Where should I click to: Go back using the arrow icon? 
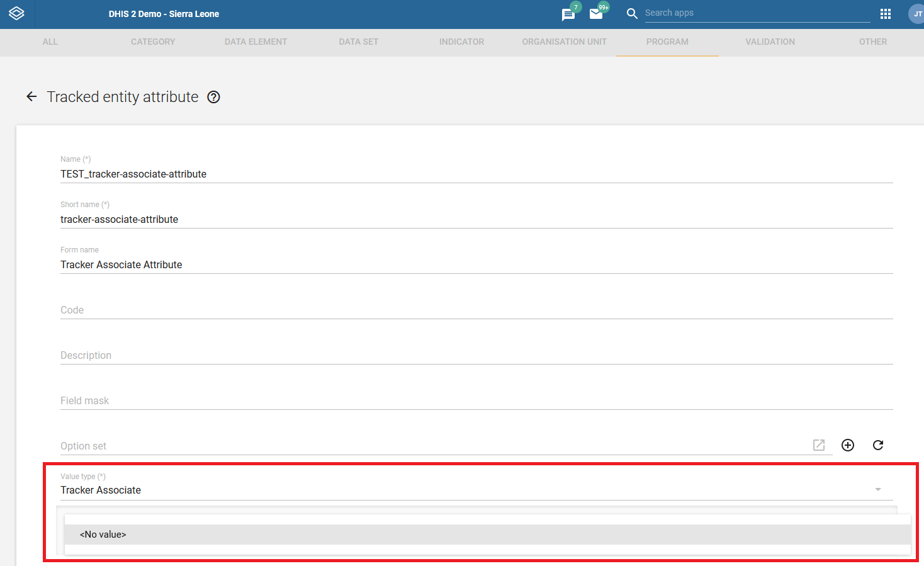coord(31,96)
